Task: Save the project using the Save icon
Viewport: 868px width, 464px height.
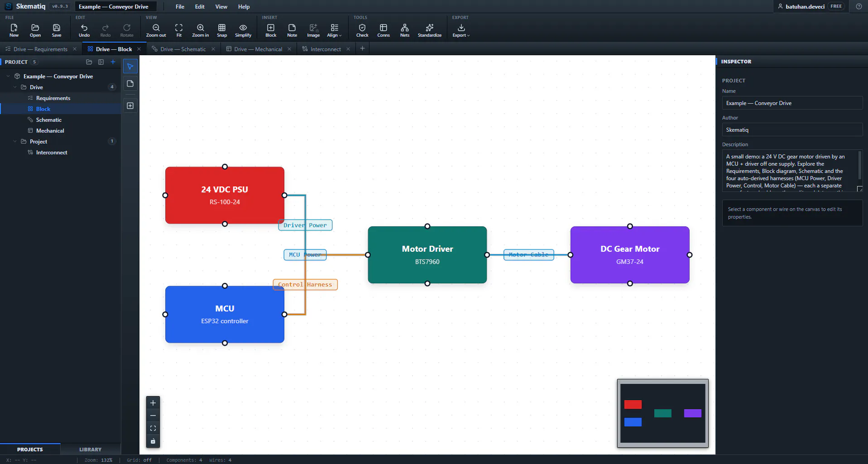Action: [57, 30]
